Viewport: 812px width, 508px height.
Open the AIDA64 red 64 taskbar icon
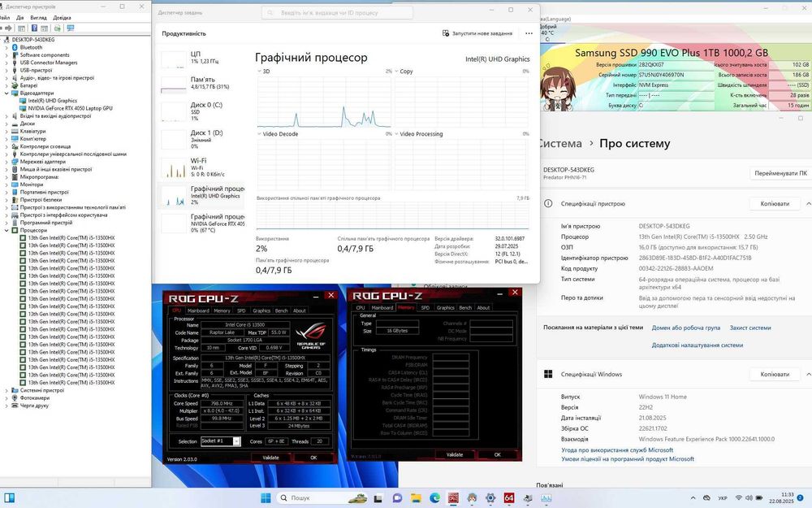coord(509,498)
